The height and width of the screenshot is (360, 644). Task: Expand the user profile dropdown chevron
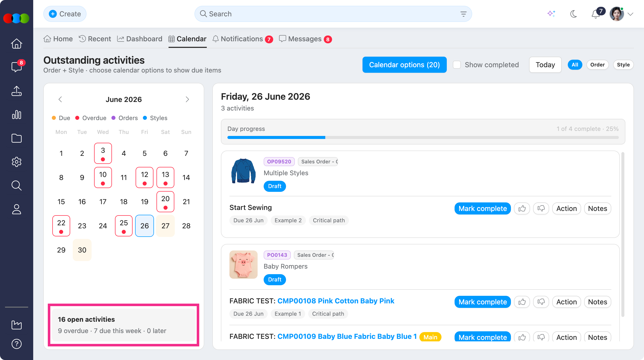pyautogui.click(x=630, y=14)
